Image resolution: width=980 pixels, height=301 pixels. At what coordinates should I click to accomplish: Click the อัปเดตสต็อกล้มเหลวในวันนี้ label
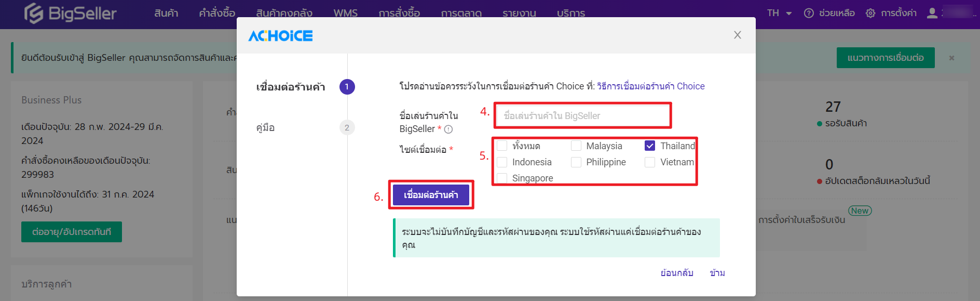(x=877, y=181)
